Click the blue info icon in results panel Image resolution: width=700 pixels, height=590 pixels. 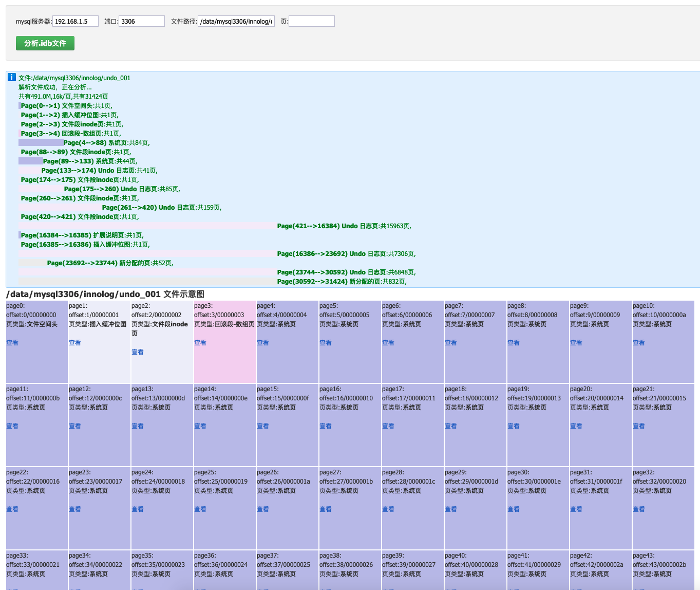12,78
